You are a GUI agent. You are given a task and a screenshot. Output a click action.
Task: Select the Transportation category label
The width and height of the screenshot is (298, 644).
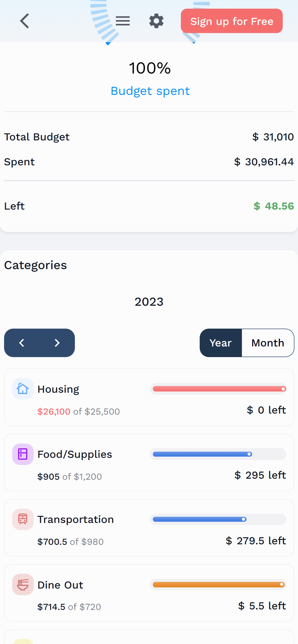76,519
